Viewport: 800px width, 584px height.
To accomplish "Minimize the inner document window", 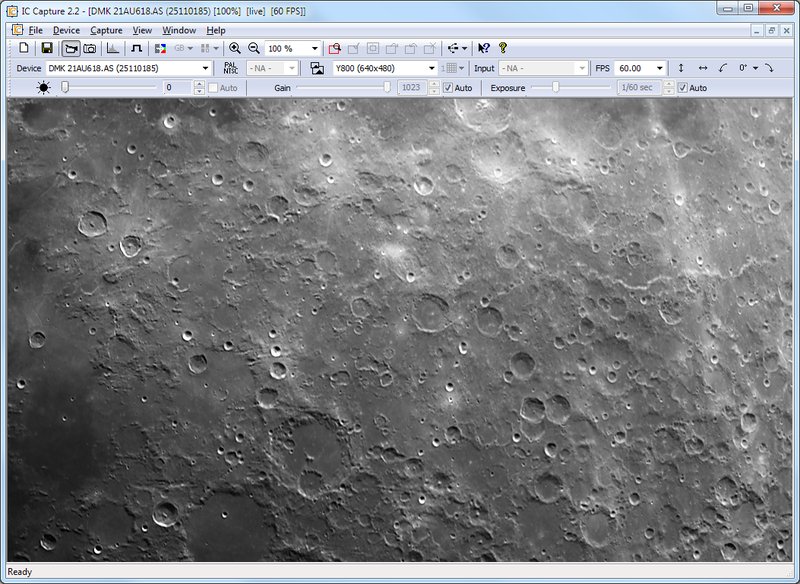I will click(757, 31).
